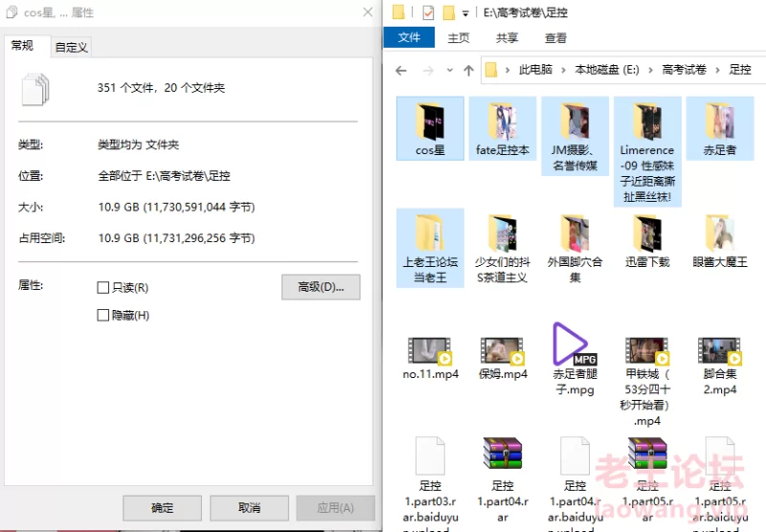
Task: Click the quick access properties checkmark icon
Action: point(428,12)
